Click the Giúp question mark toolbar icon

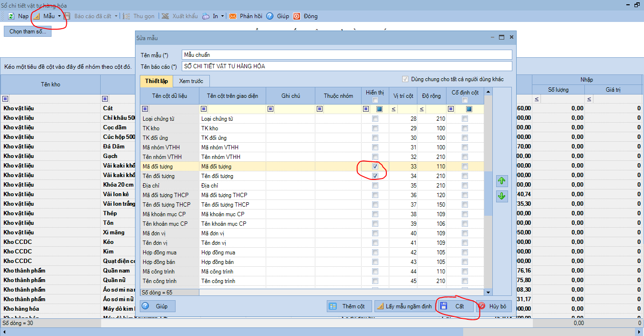[x=270, y=16]
